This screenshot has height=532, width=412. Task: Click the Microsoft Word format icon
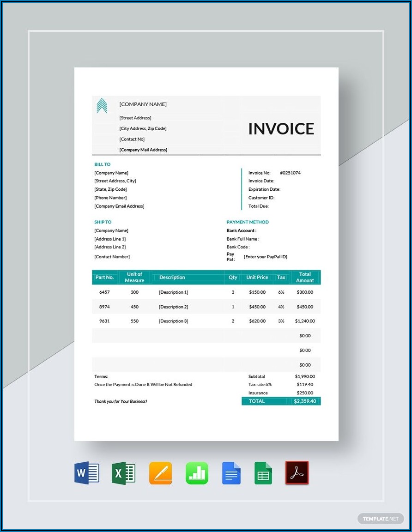coord(87,473)
